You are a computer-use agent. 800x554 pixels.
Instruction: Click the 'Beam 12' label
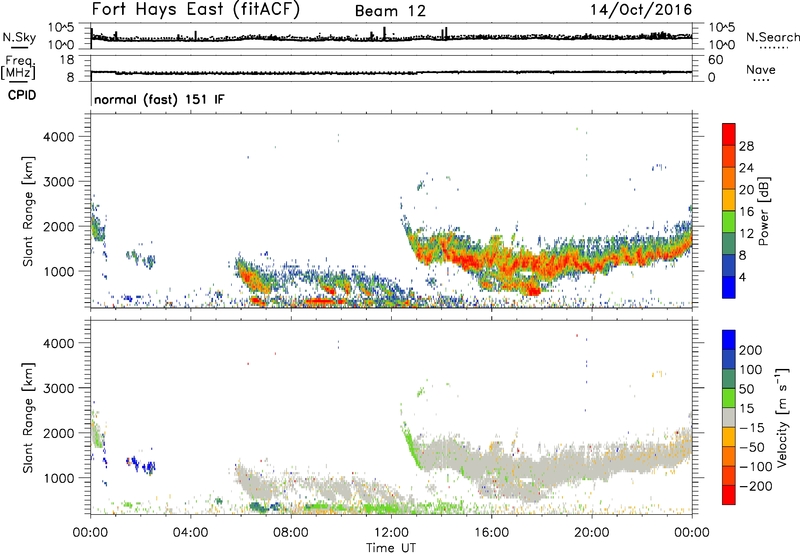coord(390,11)
